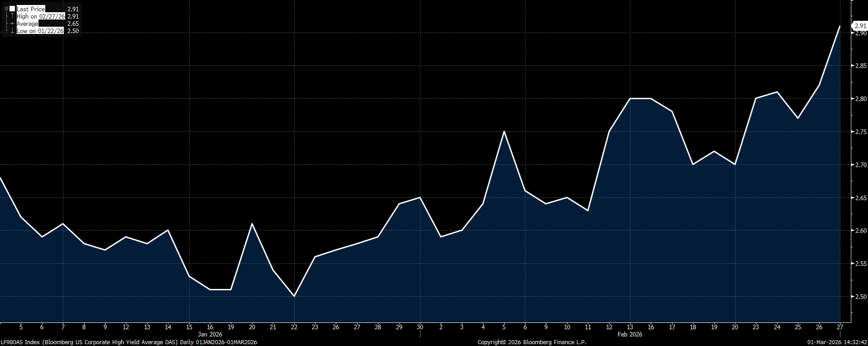Click the High marker icon in legend
868x346 pixels.
[x=12, y=16]
